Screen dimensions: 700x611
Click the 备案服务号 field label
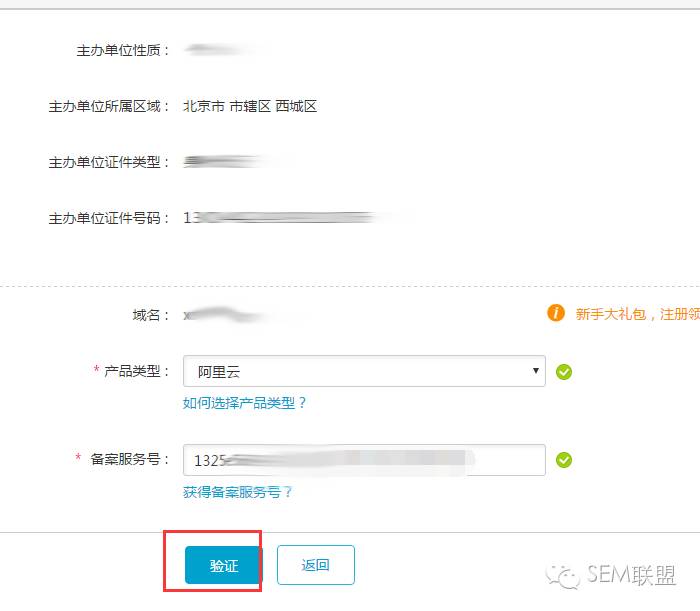point(129,459)
